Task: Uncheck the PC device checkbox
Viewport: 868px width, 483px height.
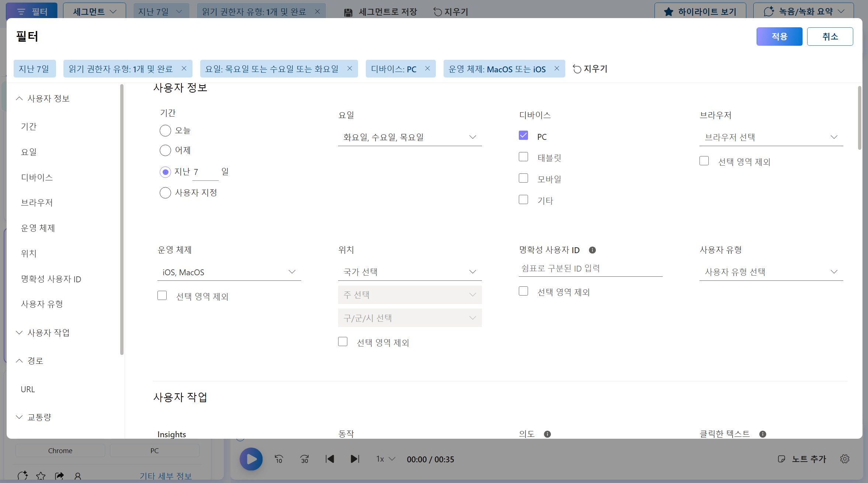Action: pos(523,136)
